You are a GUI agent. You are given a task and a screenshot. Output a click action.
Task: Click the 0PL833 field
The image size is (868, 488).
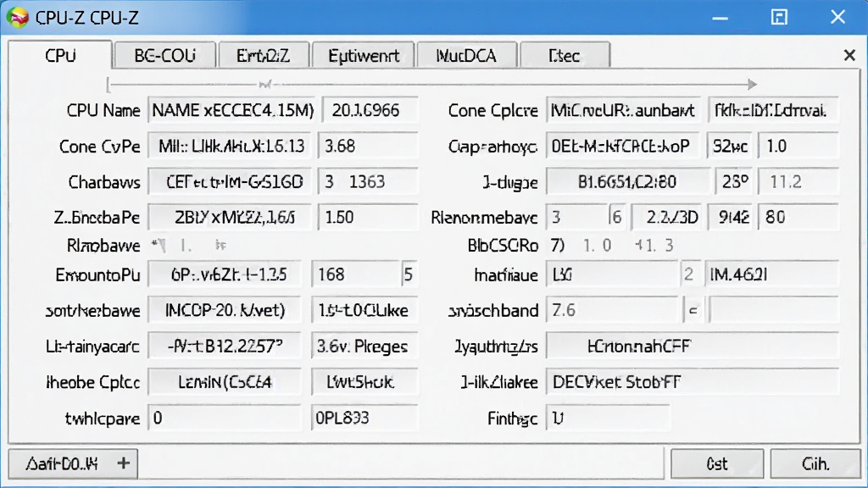pyautogui.click(x=364, y=419)
